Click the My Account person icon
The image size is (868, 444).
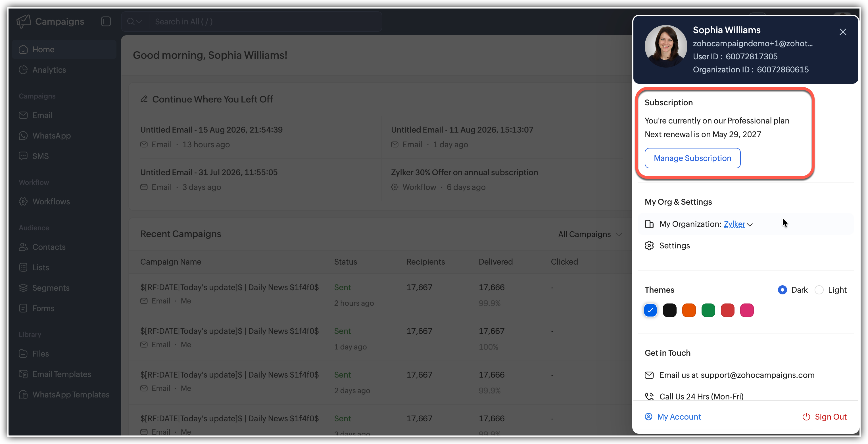coord(649,417)
